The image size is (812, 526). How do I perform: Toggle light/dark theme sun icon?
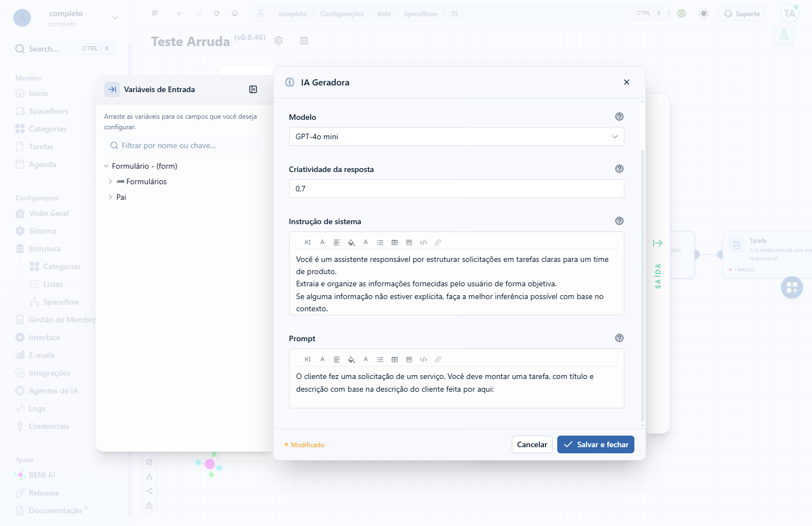pyautogui.click(x=704, y=13)
